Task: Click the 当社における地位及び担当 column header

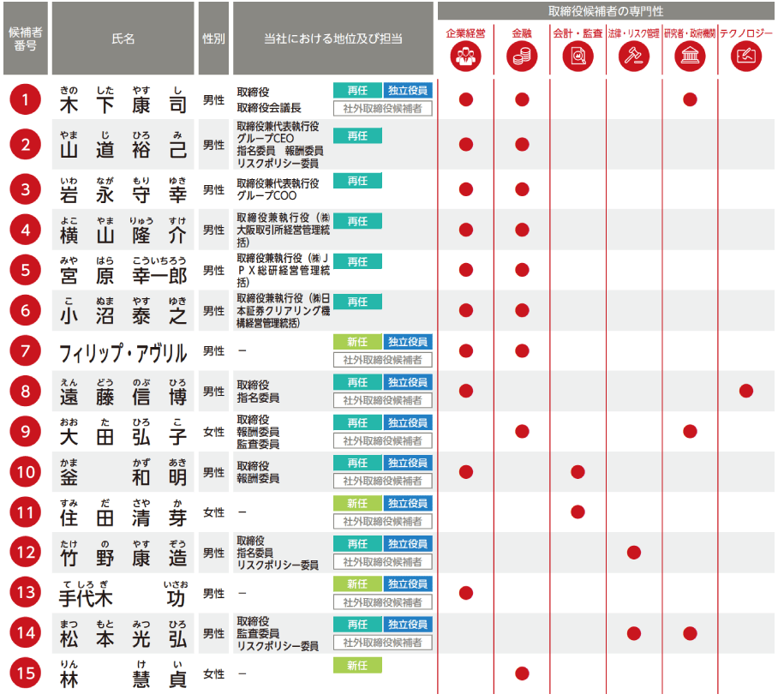Action: pyautogui.click(x=333, y=39)
